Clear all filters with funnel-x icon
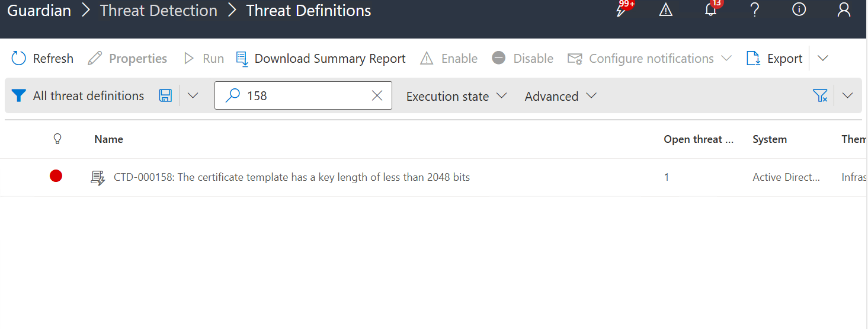868x329 pixels. pyautogui.click(x=820, y=95)
